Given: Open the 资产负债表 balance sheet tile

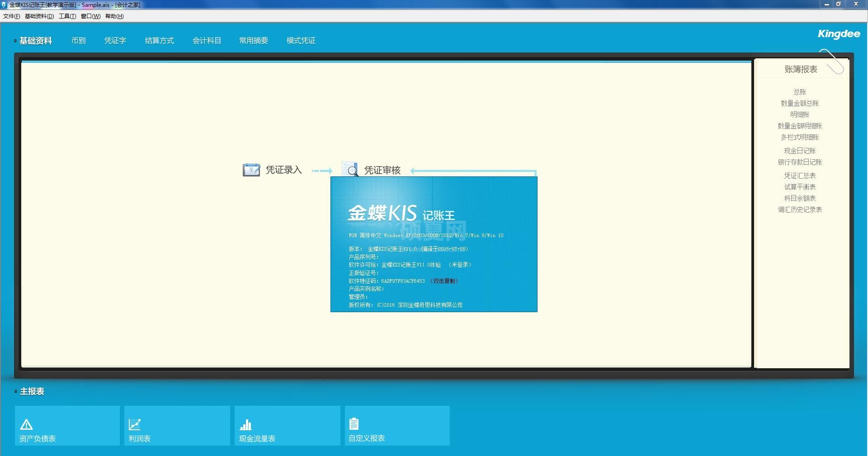Looking at the screenshot, I should [x=67, y=426].
